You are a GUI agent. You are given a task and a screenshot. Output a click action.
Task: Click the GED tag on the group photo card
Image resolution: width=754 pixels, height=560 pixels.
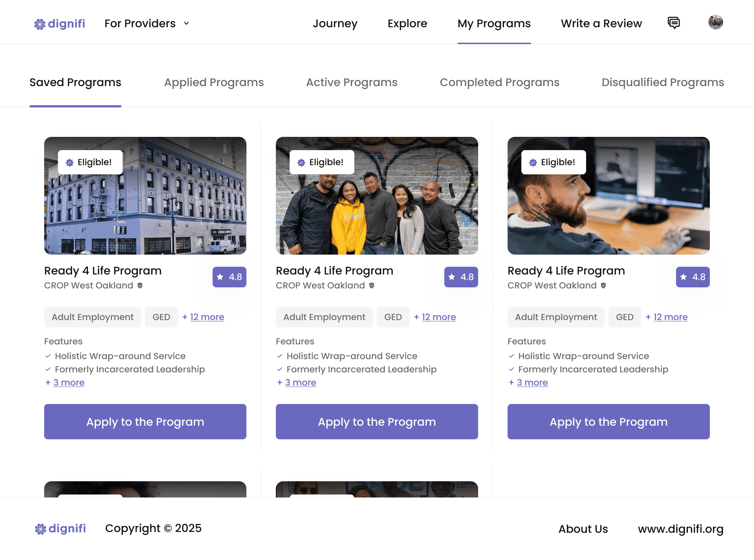[x=393, y=317]
